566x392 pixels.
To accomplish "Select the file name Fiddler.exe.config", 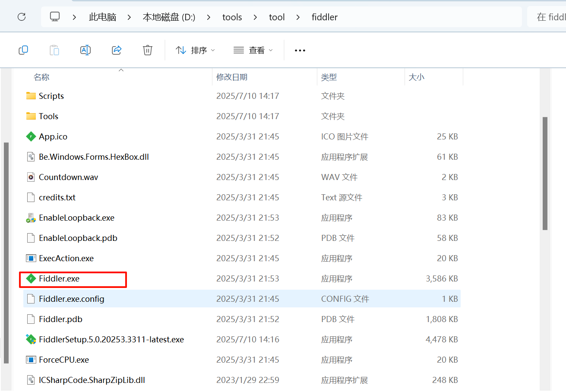I will click(x=72, y=299).
